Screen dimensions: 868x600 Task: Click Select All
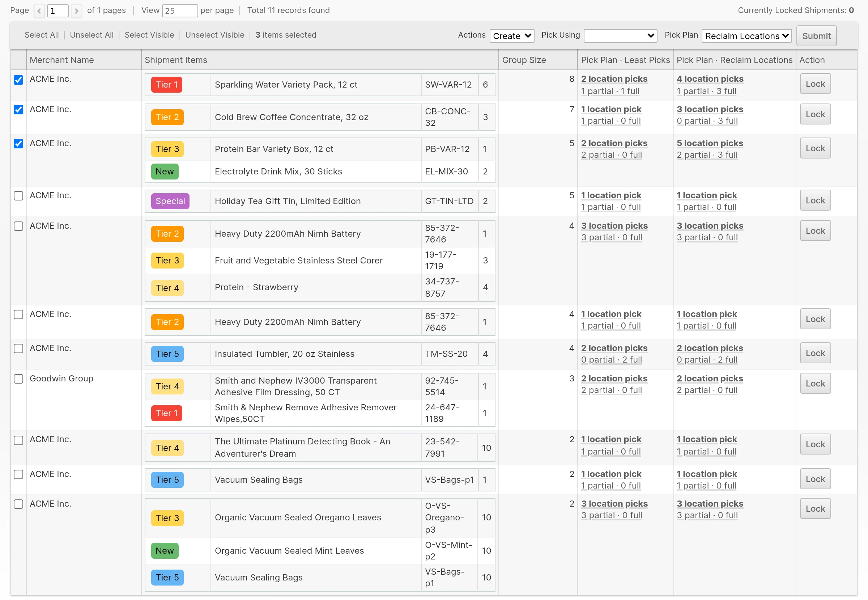42,35
